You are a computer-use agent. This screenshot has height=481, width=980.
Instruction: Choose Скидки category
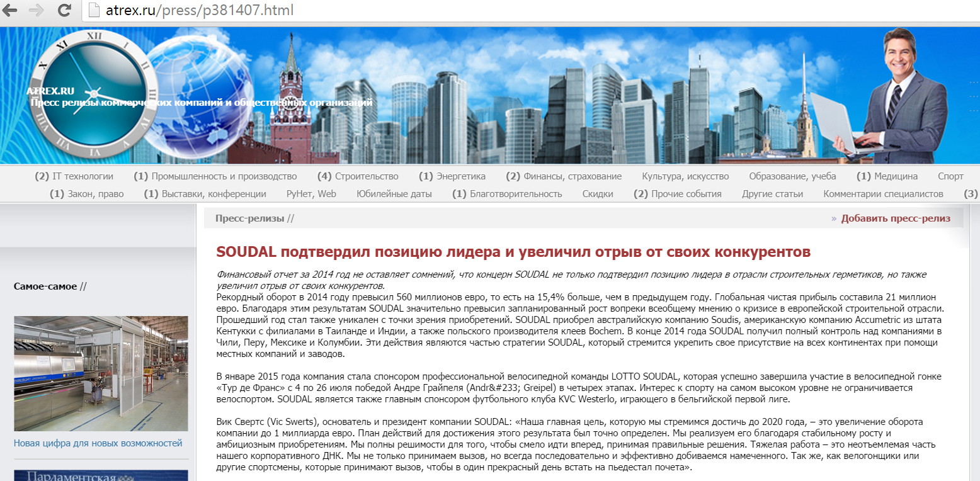[x=598, y=194]
